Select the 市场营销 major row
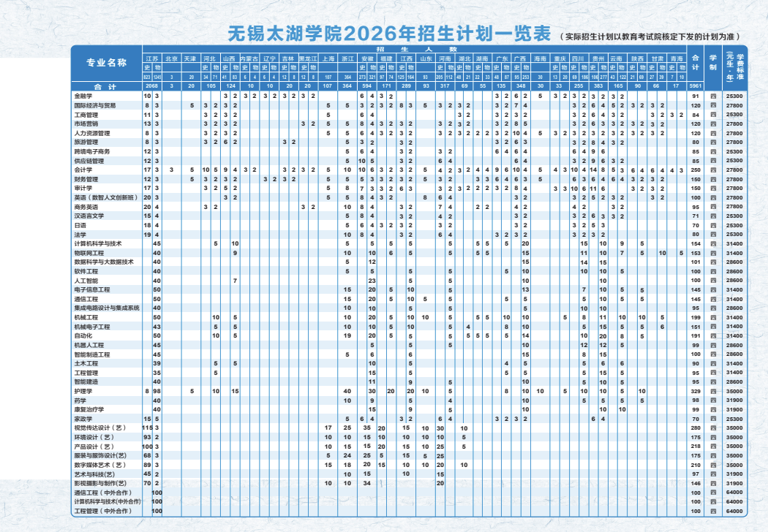Viewport: 768px width, 532px height. pyautogui.click(x=410, y=123)
